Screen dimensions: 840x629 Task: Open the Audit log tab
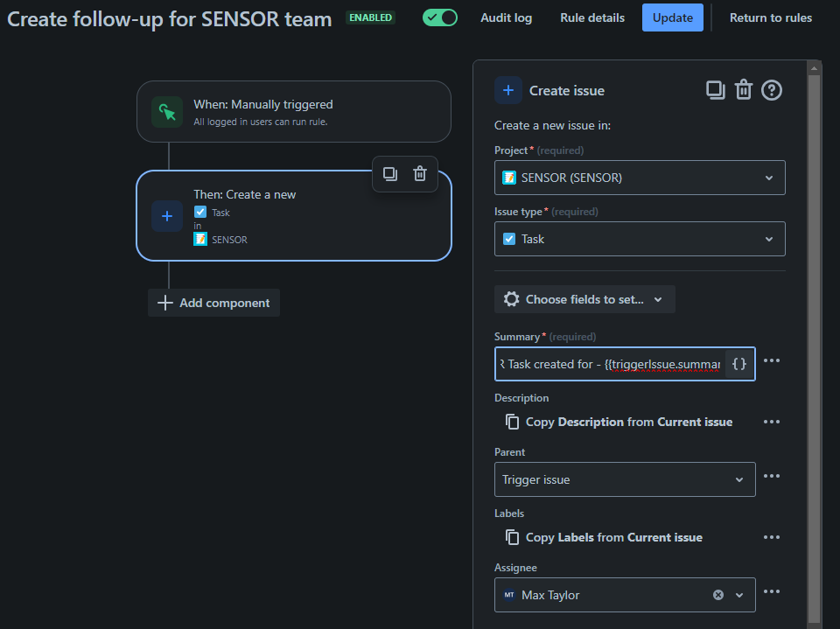coord(507,17)
